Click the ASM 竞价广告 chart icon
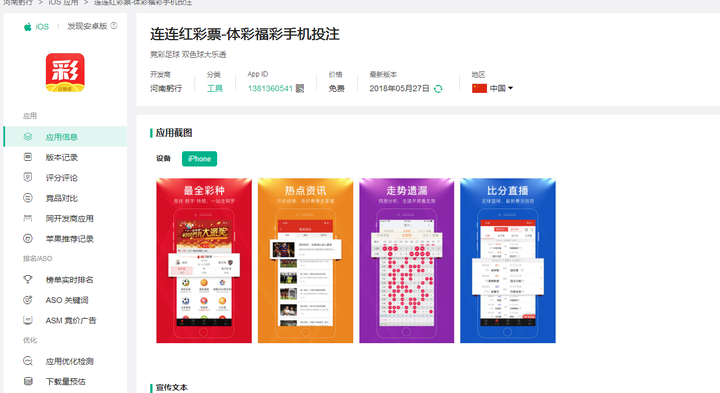Screen dimensions: 720x393 (28, 320)
